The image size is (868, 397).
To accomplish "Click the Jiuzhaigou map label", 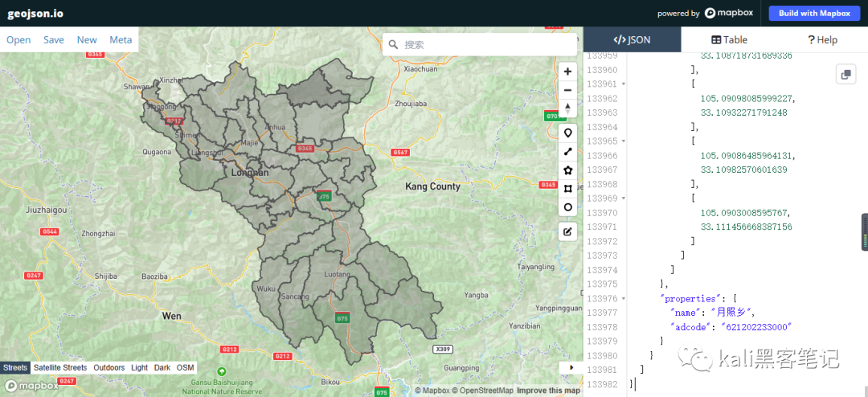I will click(x=47, y=211).
